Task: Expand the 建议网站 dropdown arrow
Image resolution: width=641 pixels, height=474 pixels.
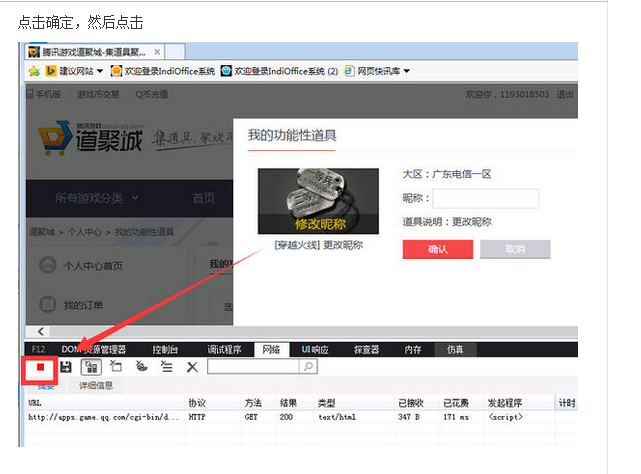Action: [x=100, y=71]
